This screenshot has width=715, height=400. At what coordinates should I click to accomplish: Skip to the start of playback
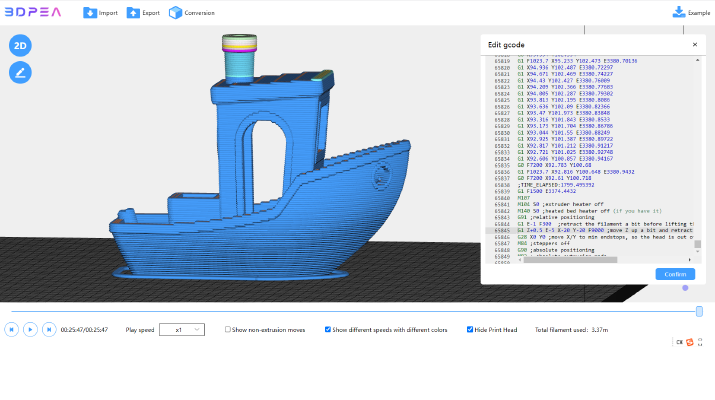[11, 329]
